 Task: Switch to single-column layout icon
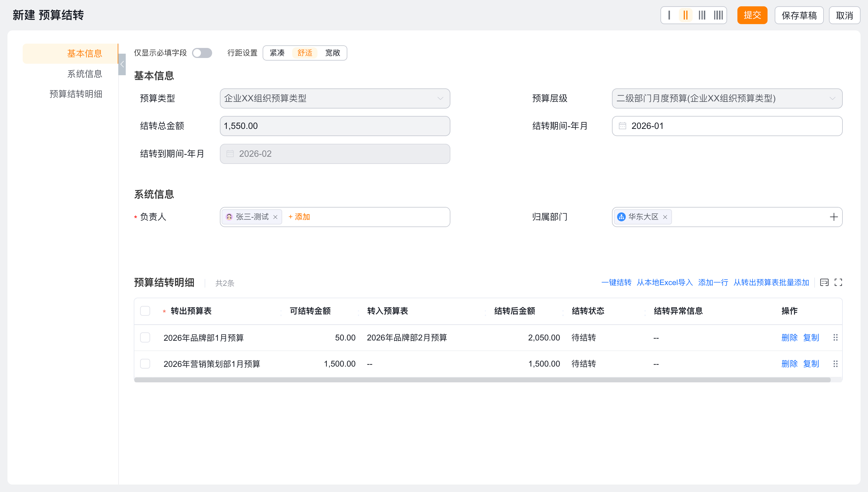point(669,15)
